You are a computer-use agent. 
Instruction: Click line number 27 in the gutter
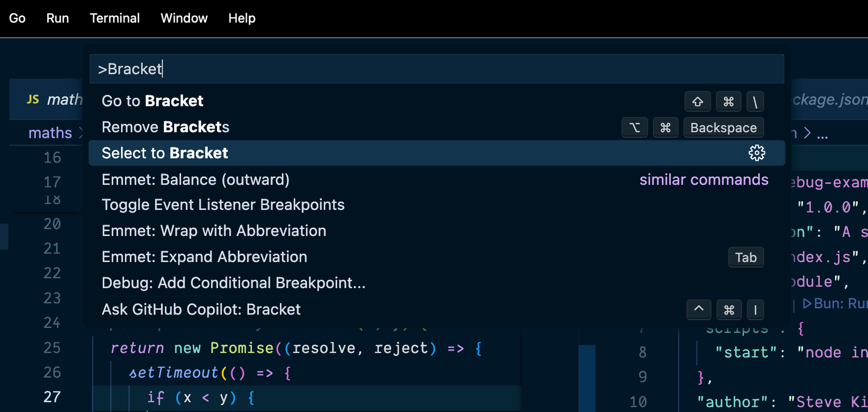click(52, 397)
